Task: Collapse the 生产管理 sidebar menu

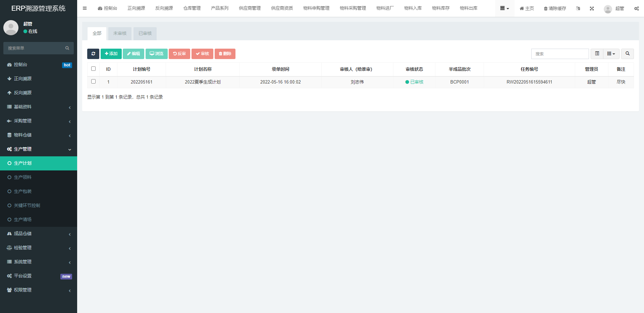Action: coord(39,149)
